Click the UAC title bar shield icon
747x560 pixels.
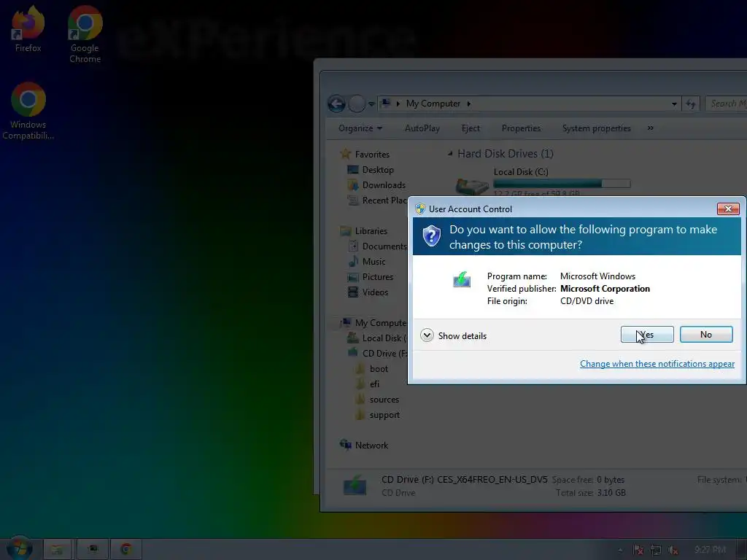[x=419, y=209]
